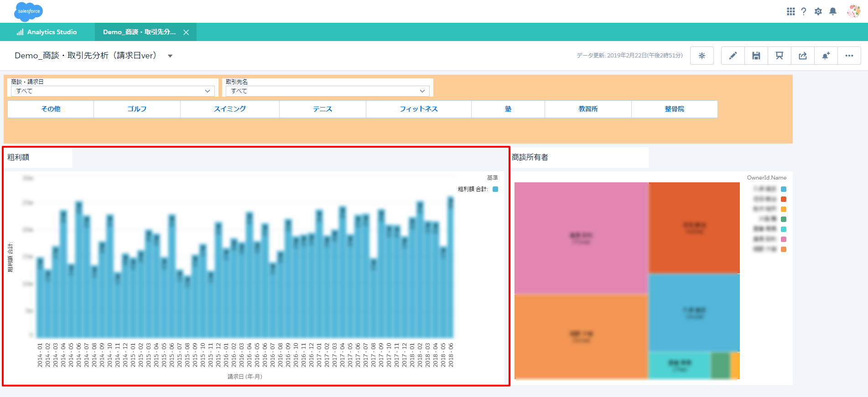Toggle the 整骨院 filter button
This screenshot has height=397, width=868.
pos(674,109)
